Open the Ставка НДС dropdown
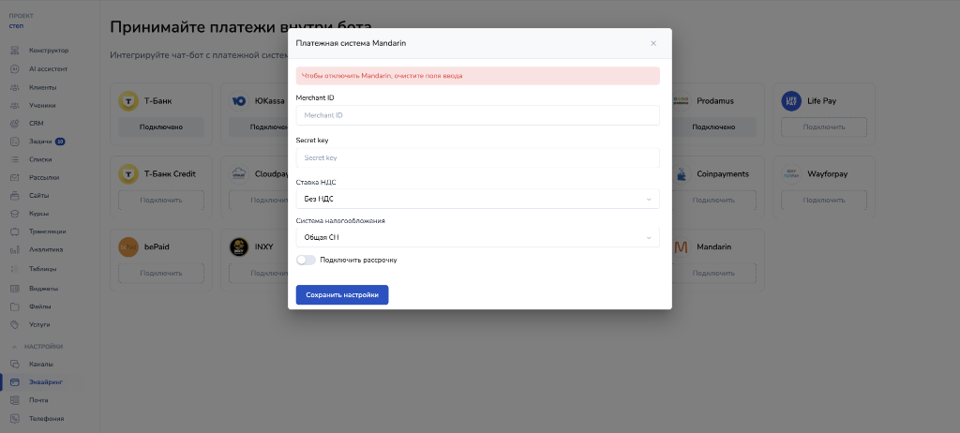Screen dimensions: 960x433 tap(478, 199)
